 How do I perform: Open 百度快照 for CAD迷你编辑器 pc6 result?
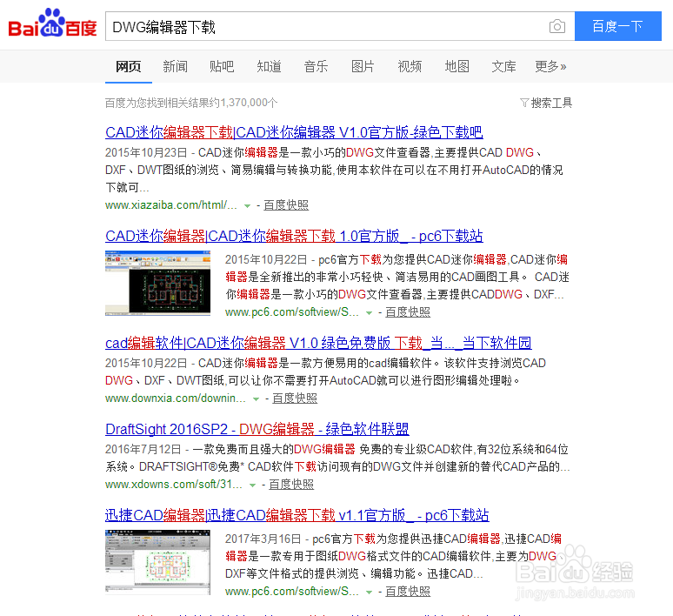[408, 312]
